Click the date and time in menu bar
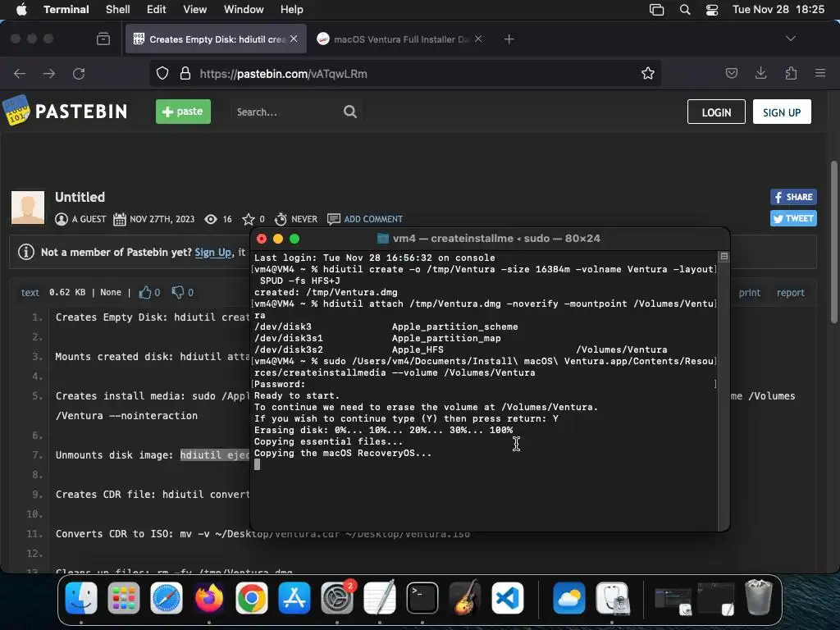Viewport: 840px width, 630px height. 778,10
